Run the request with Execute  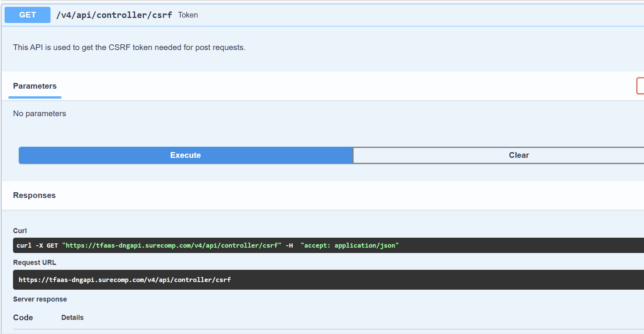pos(186,155)
